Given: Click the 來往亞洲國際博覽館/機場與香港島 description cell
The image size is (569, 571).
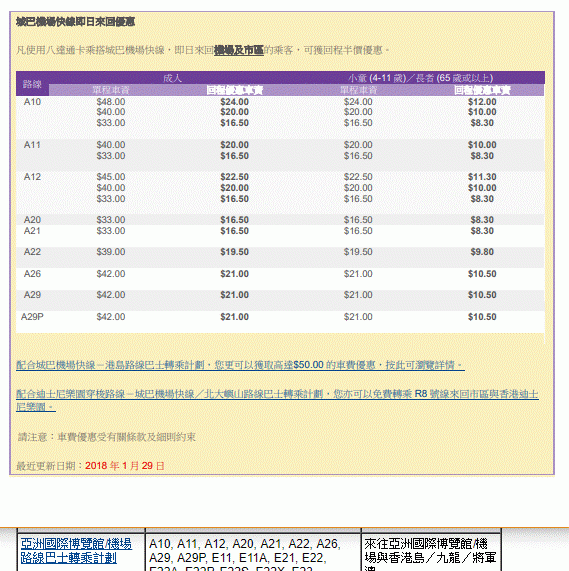Looking at the screenshot, I should point(431,551).
